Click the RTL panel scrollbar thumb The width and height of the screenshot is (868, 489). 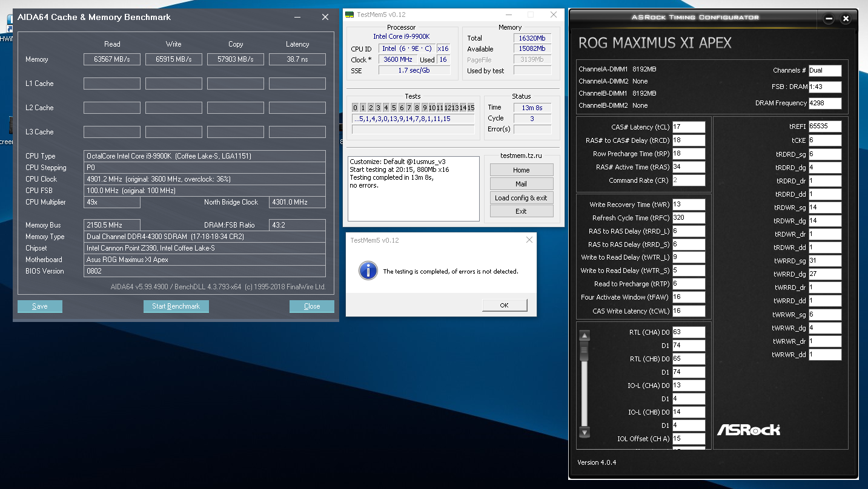(x=585, y=351)
